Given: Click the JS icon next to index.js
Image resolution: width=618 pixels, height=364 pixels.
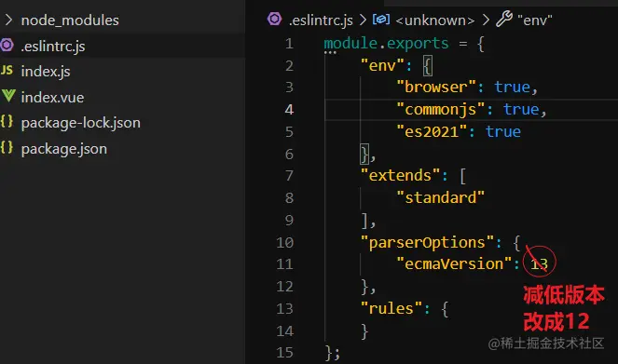Looking at the screenshot, I should pos(7,71).
